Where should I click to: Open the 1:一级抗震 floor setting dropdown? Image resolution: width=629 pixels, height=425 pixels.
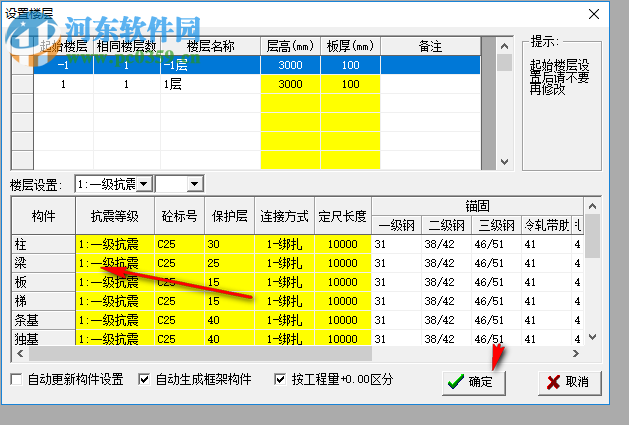coord(144,184)
